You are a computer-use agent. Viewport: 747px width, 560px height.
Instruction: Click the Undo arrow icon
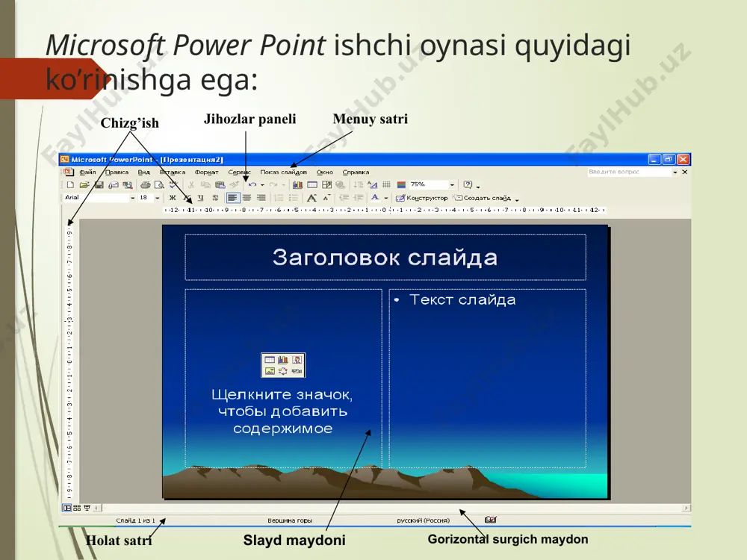(x=252, y=184)
